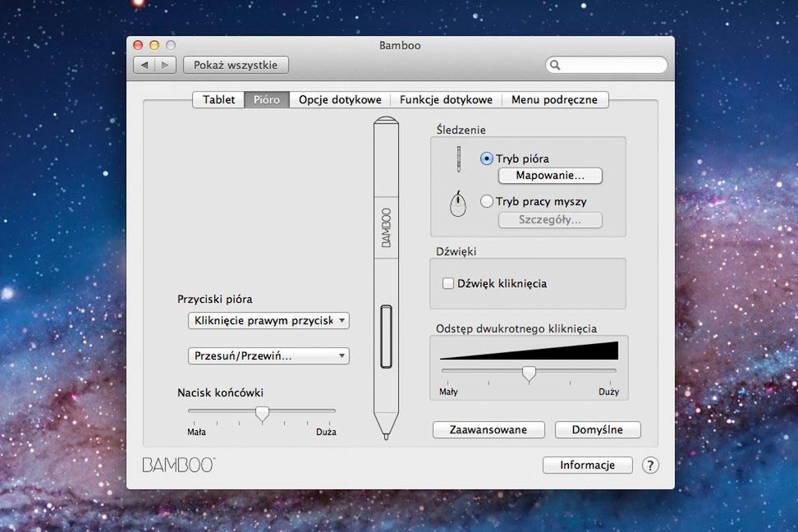The image size is (798, 532).
Task: Click the double-click distance slider handle
Action: (x=529, y=374)
